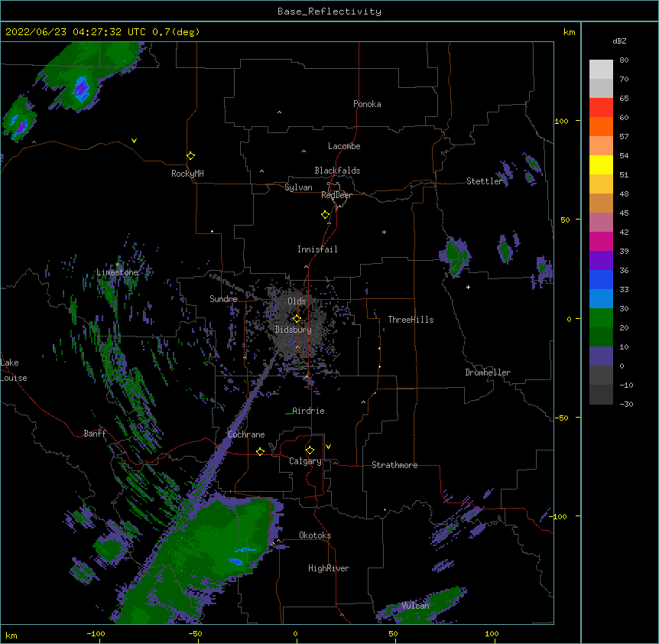Click the Innisfail city label
Screen dimensions: 659x644
click(317, 249)
